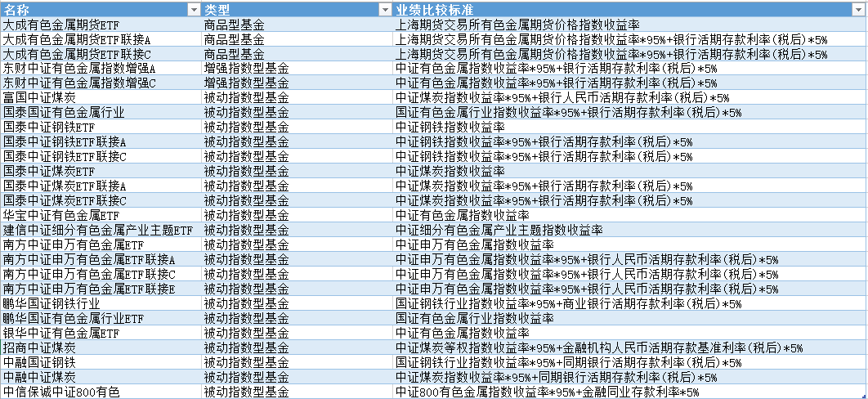Screen dimensions: 868x399
Task: Select the cell 南方中证申万有色金属ETF联接C
Action: click(101, 274)
